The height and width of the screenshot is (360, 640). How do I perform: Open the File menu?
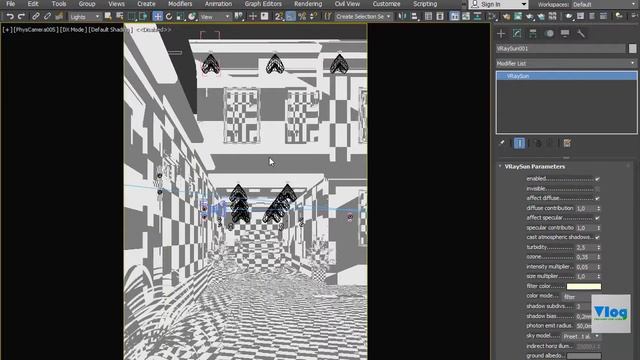point(11,4)
